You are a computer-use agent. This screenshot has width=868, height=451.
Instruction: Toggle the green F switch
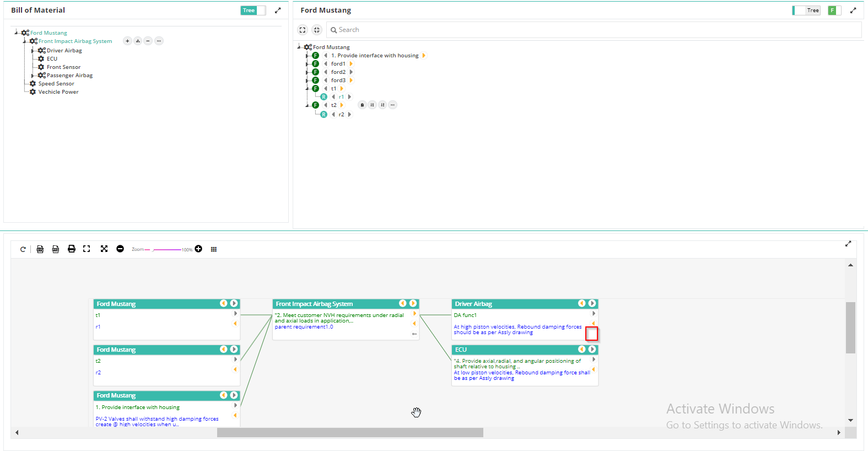click(834, 10)
